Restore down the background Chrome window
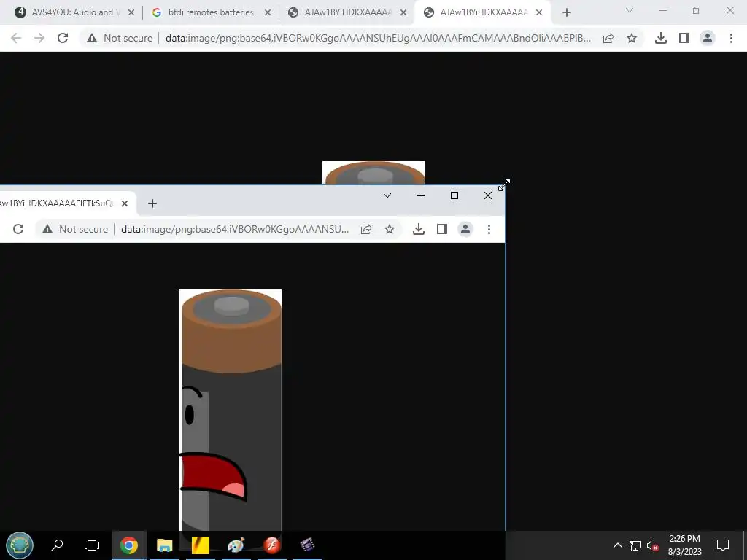The height and width of the screenshot is (560, 747). (x=697, y=10)
